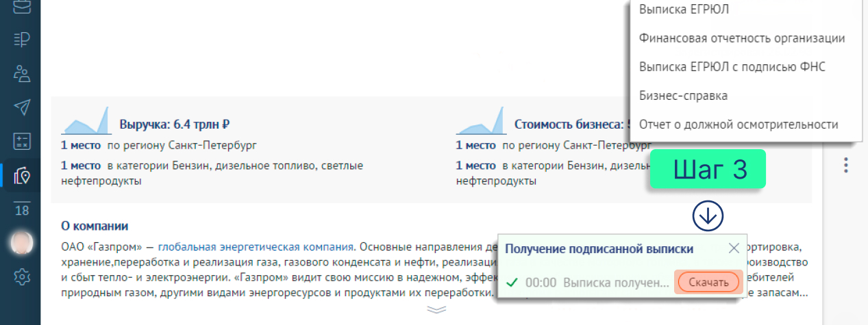This screenshot has width=868, height=325.
Task: Click the Выручка: 6.4 трлн ₽ heading
Action: (x=174, y=125)
